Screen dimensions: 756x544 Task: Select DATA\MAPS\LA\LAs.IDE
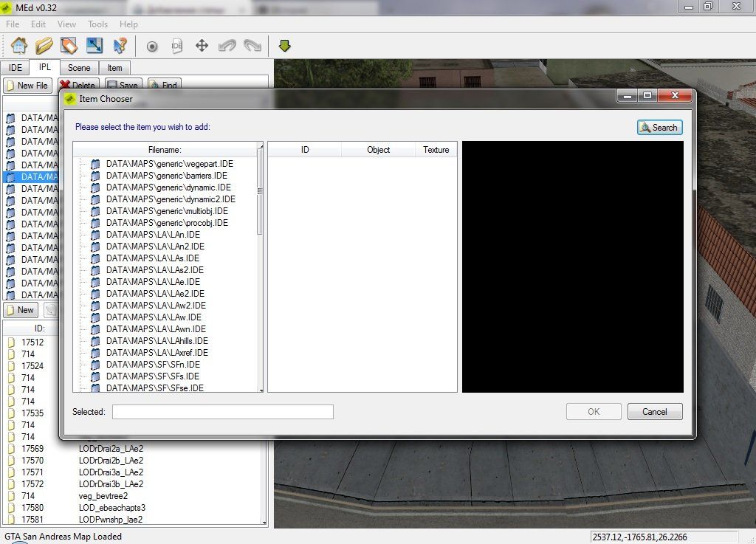pos(153,258)
